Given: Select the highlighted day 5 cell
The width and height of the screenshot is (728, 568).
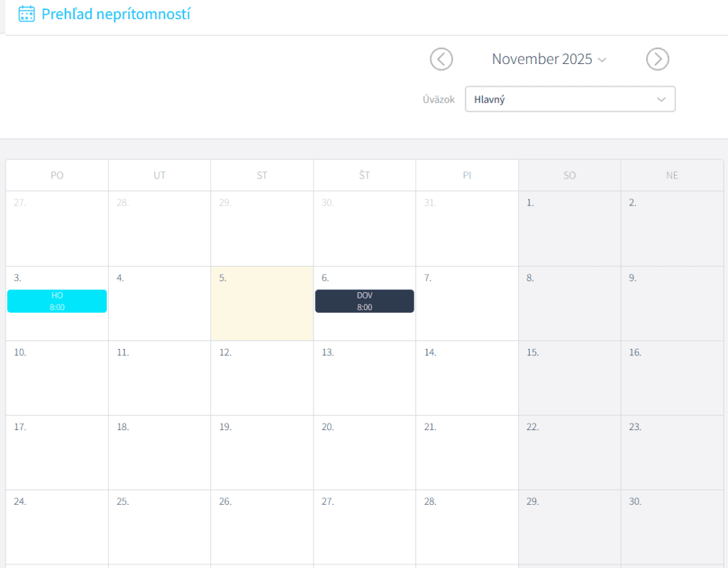Looking at the screenshot, I should point(262,304).
